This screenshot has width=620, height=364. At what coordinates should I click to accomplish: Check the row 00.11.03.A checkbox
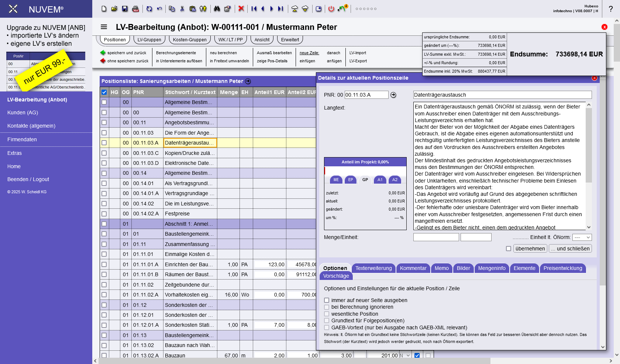pyautogui.click(x=104, y=143)
